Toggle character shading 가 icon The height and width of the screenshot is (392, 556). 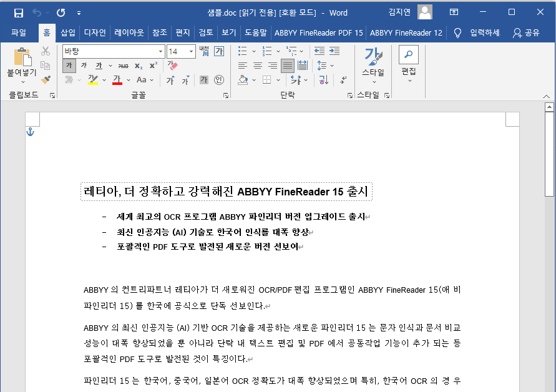[204, 80]
